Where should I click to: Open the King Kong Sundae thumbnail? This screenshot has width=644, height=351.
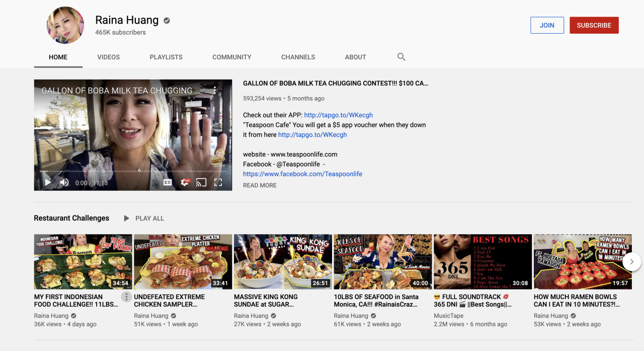283,261
